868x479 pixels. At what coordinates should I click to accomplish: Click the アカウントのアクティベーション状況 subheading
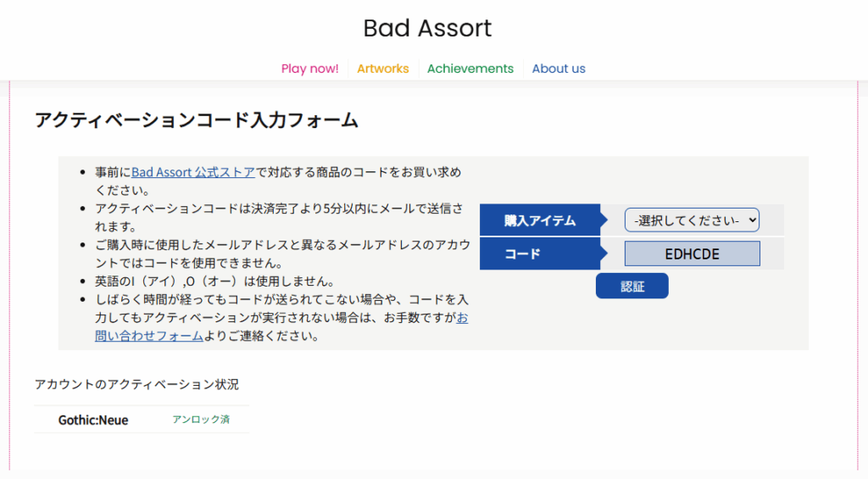pyautogui.click(x=136, y=384)
